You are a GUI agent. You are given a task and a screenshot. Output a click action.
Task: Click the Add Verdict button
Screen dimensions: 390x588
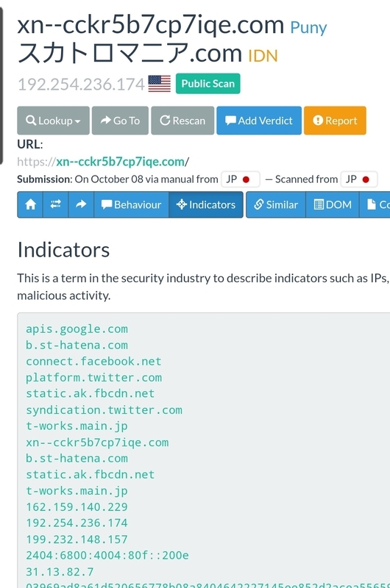pyautogui.click(x=259, y=121)
